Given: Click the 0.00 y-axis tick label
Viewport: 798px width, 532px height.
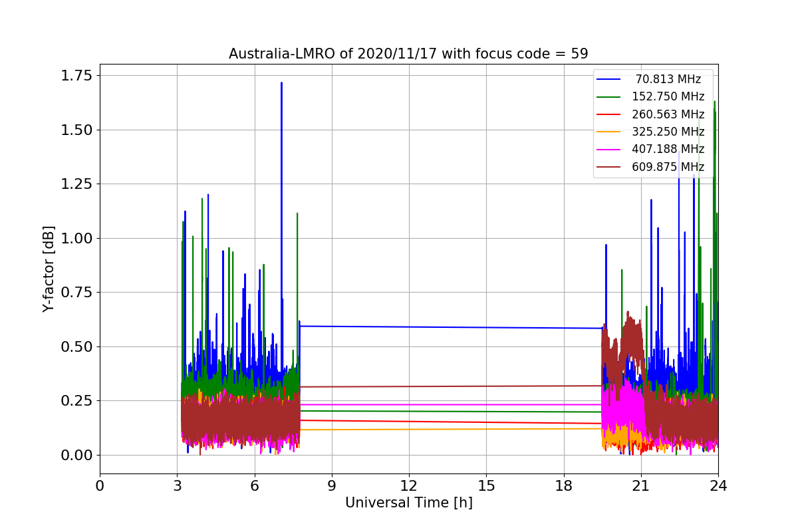Looking at the screenshot, I should 76,455.
